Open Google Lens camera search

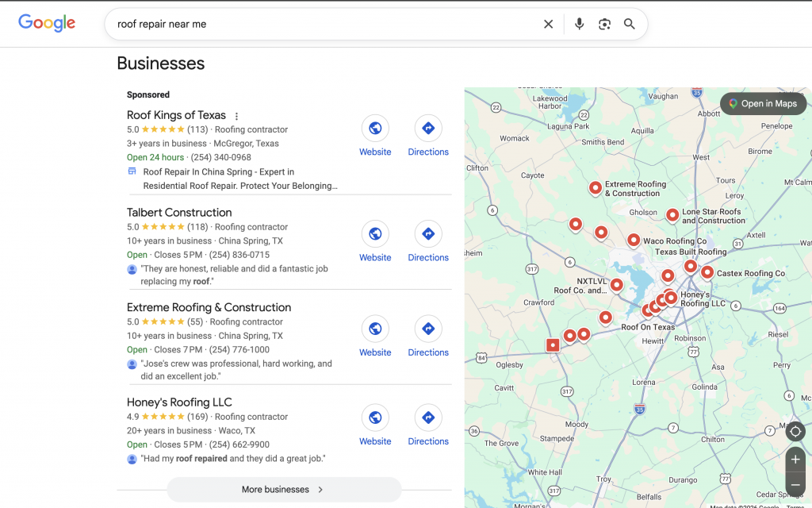point(604,24)
